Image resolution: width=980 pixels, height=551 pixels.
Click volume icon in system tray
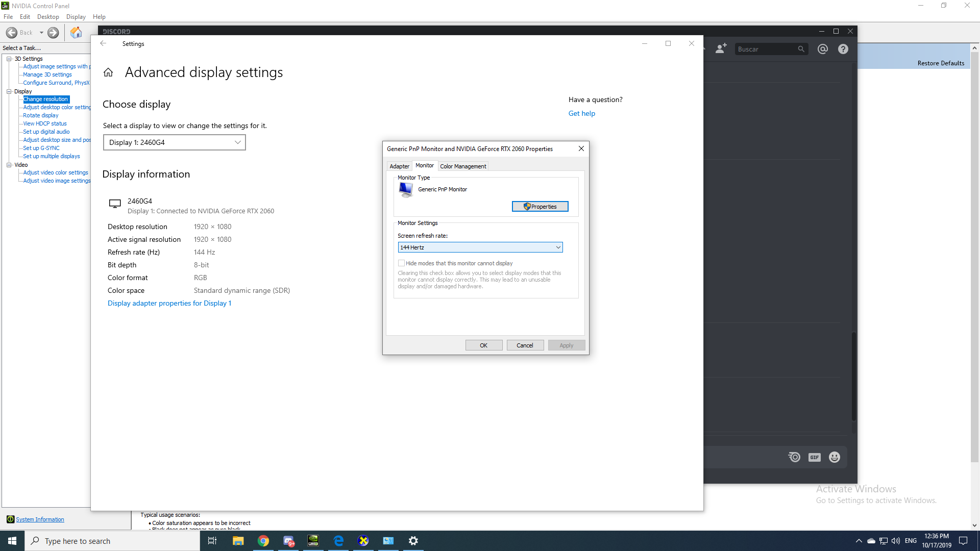896,541
